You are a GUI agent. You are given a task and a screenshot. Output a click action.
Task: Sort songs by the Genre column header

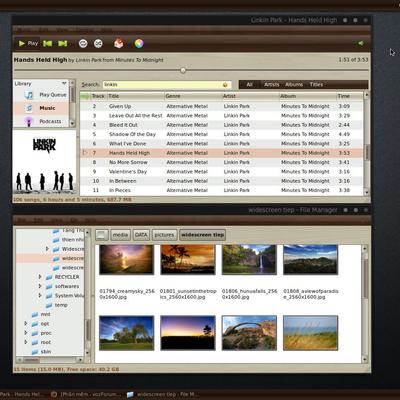point(193,96)
